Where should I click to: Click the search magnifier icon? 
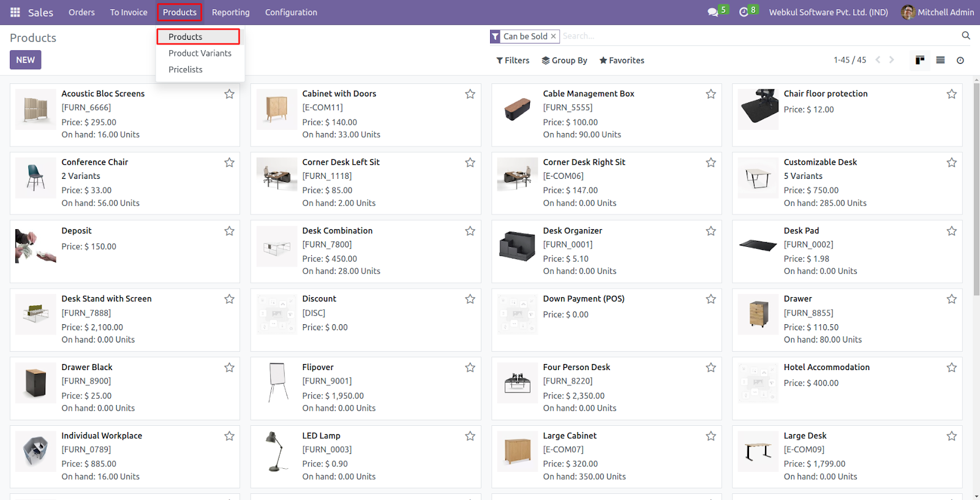tap(966, 36)
